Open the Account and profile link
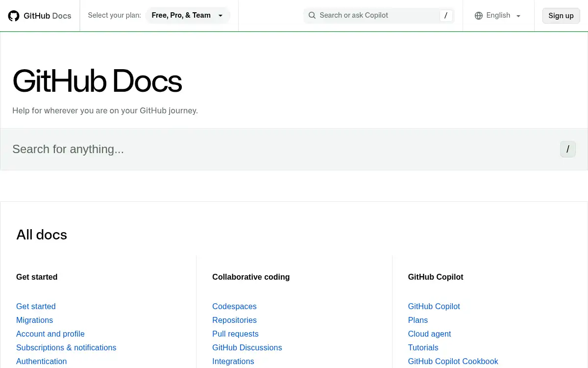 (x=50, y=334)
